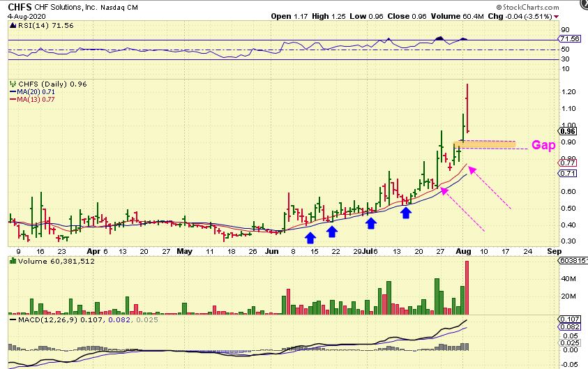Click the CHFS ticker symbol title
The image size is (588, 369).
tap(20, 7)
